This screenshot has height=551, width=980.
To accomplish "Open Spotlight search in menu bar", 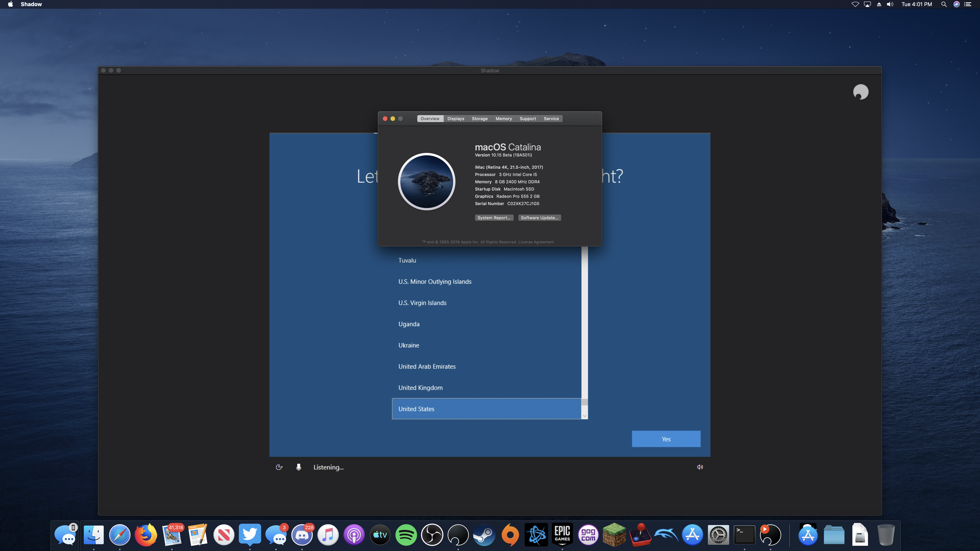I will pyautogui.click(x=944, y=4).
